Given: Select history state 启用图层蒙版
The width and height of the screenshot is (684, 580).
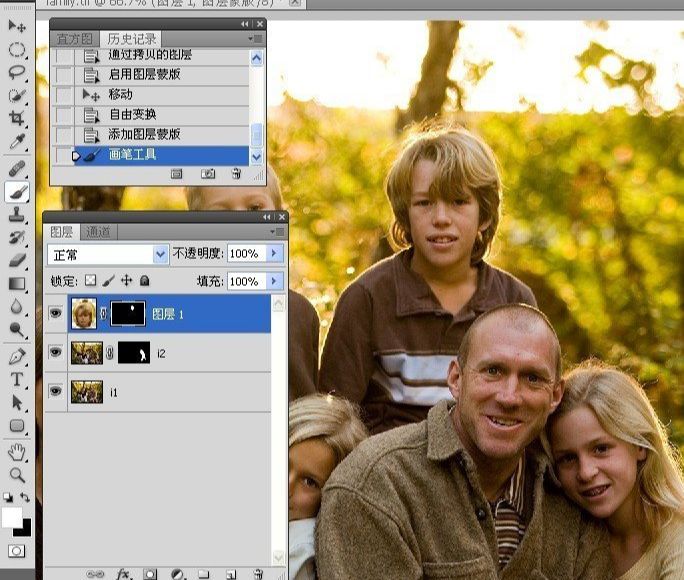Looking at the screenshot, I should (x=150, y=75).
